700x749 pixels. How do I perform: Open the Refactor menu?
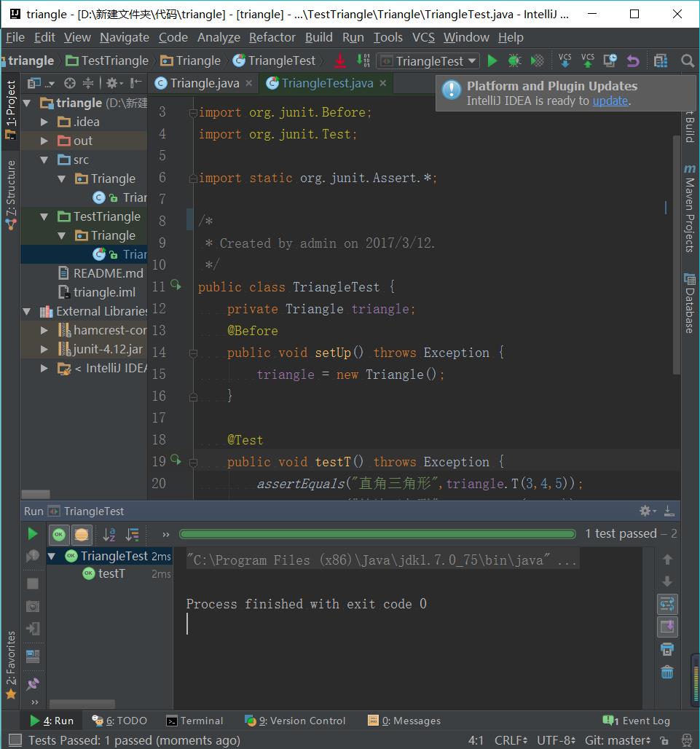pyautogui.click(x=272, y=37)
